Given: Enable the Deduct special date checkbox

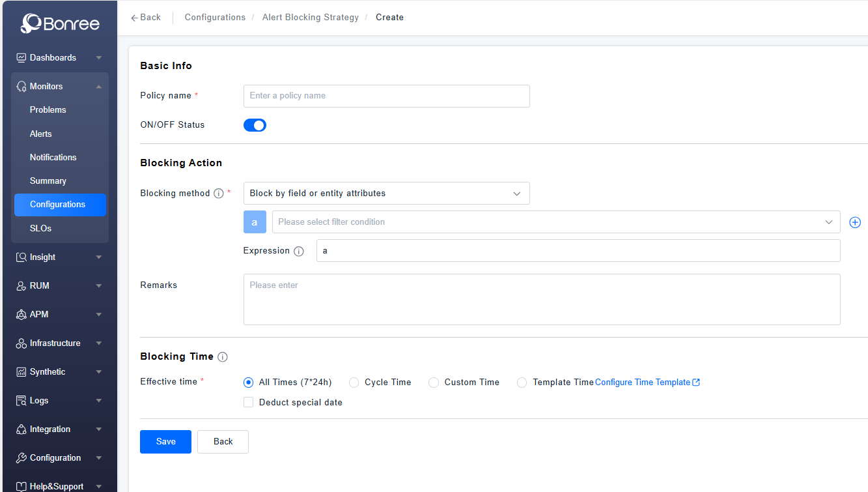Looking at the screenshot, I should click(248, 403).
